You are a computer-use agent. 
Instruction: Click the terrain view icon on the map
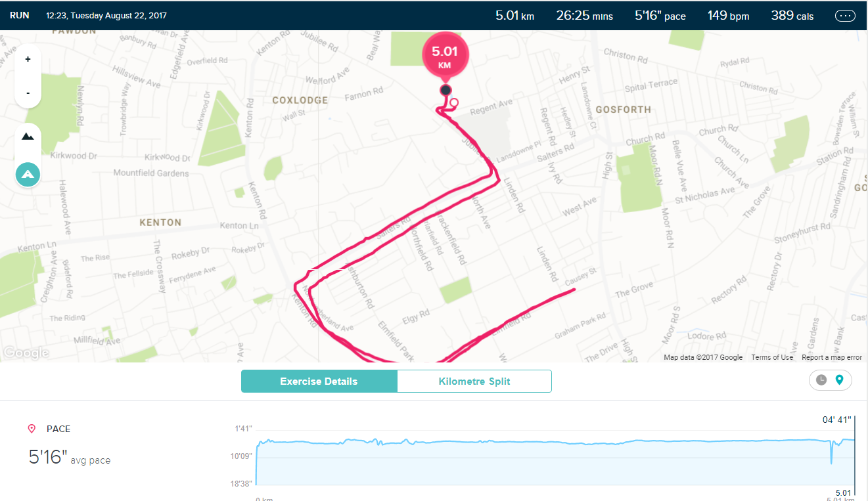click(28, 136)
